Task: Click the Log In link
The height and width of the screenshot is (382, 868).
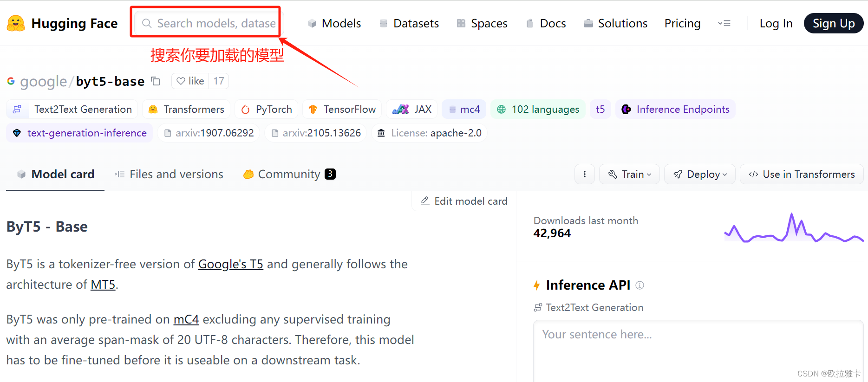Action: click(776, 23)
